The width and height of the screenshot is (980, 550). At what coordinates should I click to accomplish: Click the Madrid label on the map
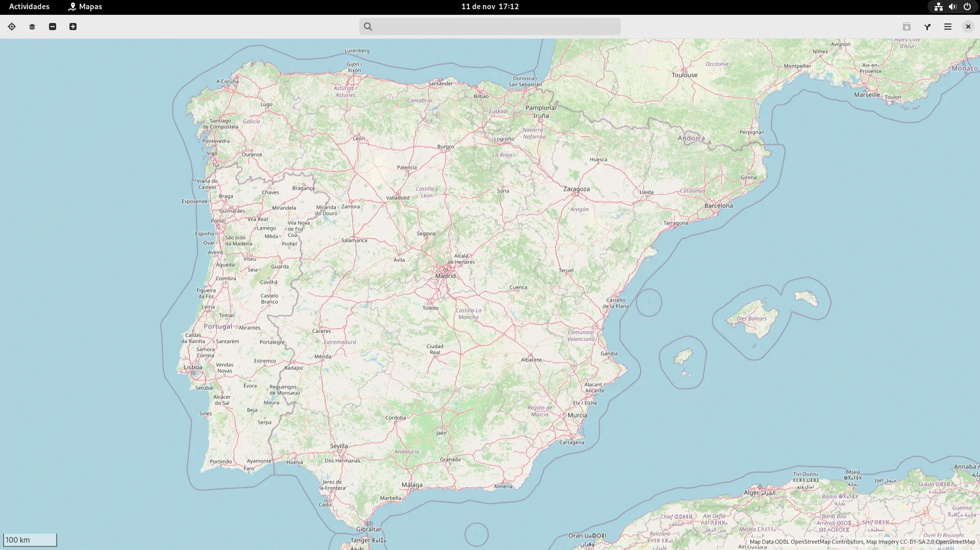tap(446, 276)
